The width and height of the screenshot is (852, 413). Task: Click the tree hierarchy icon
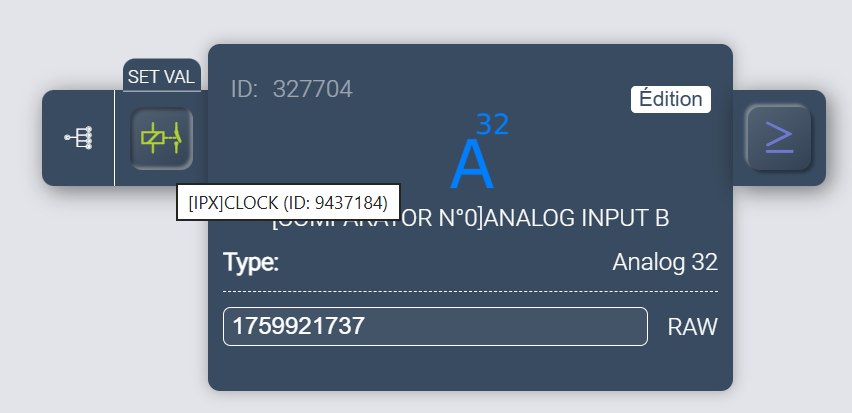tap(78, 138)
